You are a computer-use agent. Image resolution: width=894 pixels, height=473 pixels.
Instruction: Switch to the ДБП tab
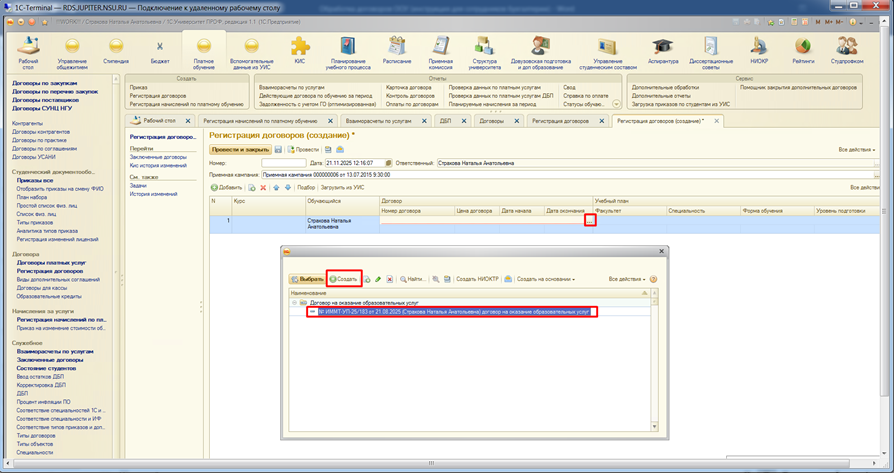tap(445, 120)
